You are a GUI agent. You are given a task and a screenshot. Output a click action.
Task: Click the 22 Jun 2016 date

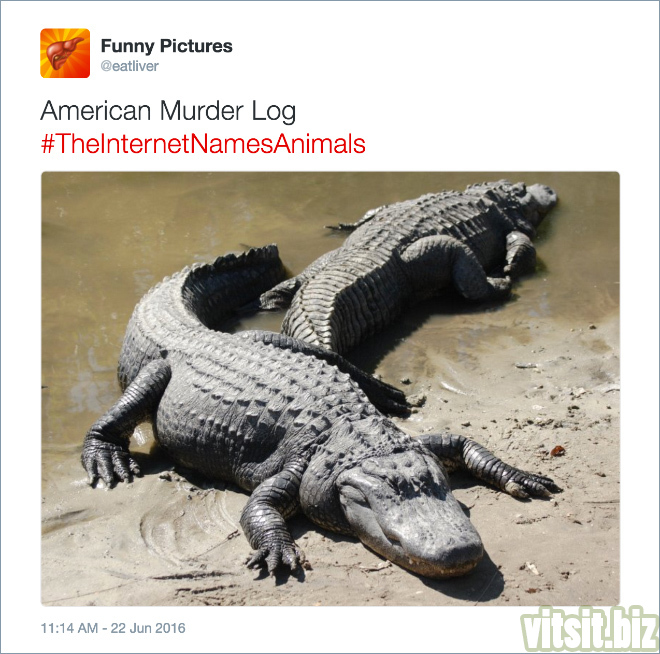tap(148, 628)
